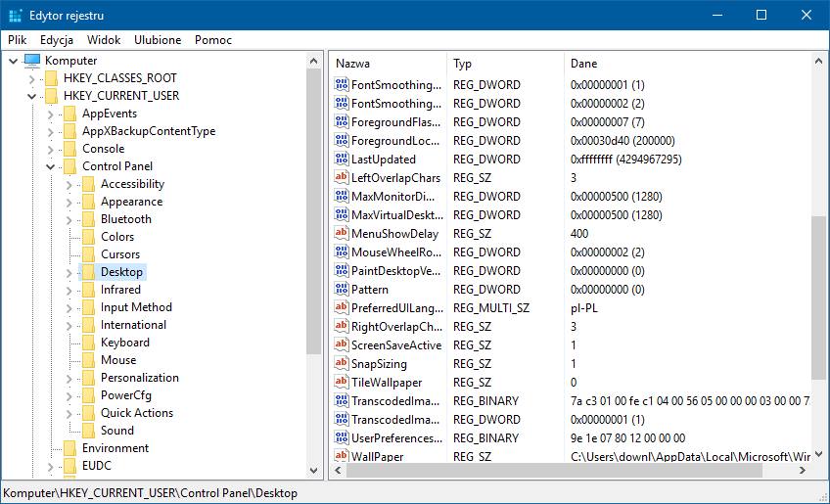Open the Widok menu

point(104,40)
